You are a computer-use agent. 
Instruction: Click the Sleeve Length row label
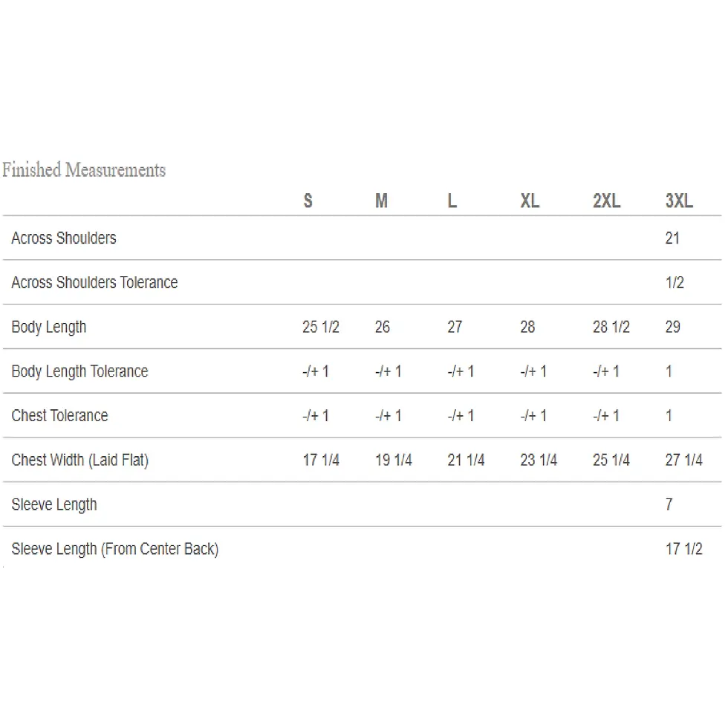pyautogui.click(x=54, y=504)
